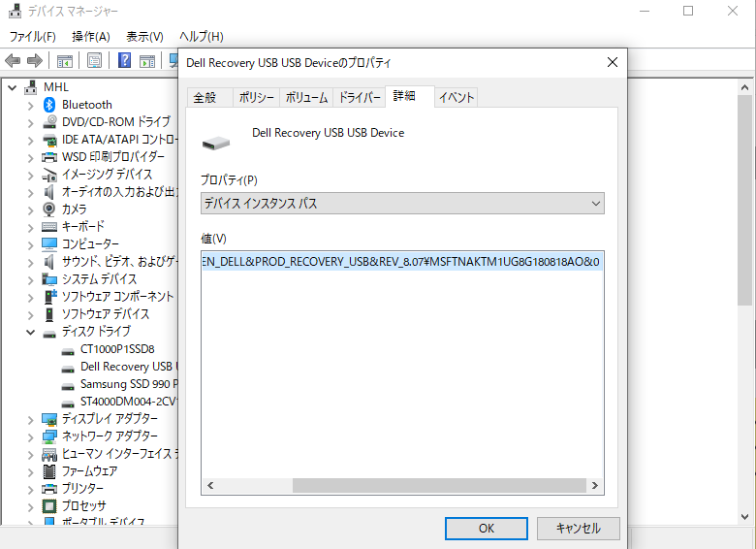Open the 表示(V) menu
Screen dimensions: 756x549
(144, 37)
